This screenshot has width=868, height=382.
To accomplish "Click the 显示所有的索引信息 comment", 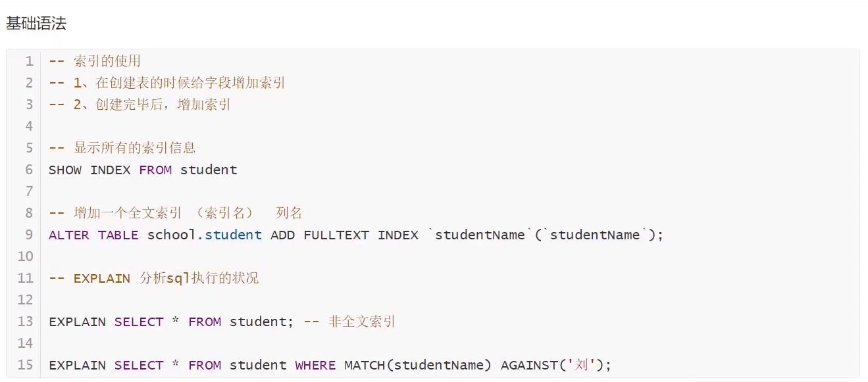I will [x=135, y=148].
